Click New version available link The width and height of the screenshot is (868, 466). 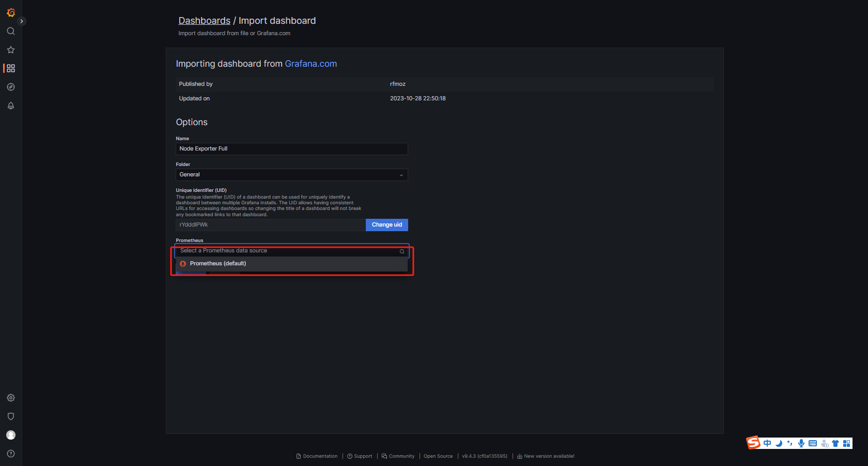click(546, 456)
